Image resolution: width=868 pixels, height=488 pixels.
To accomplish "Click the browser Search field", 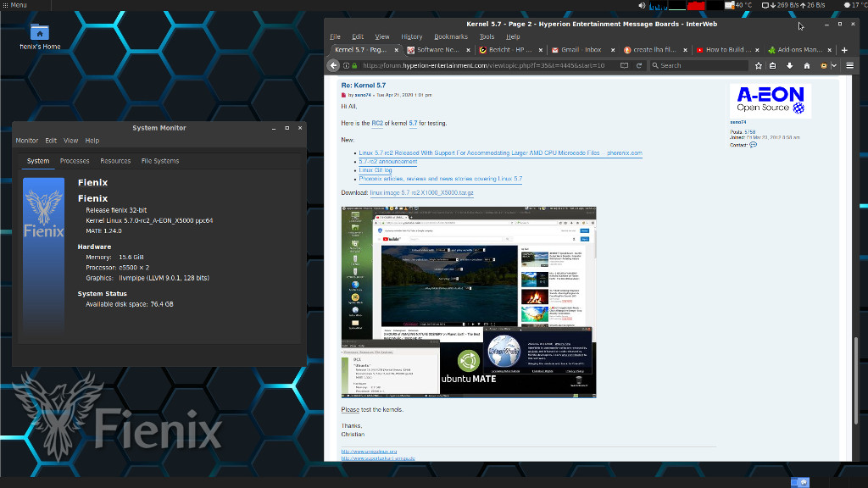I will [698, 65].
